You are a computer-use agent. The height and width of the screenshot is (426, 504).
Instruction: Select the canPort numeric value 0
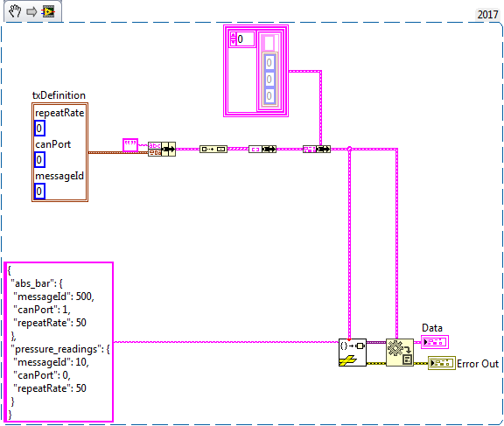click(39, 160)
